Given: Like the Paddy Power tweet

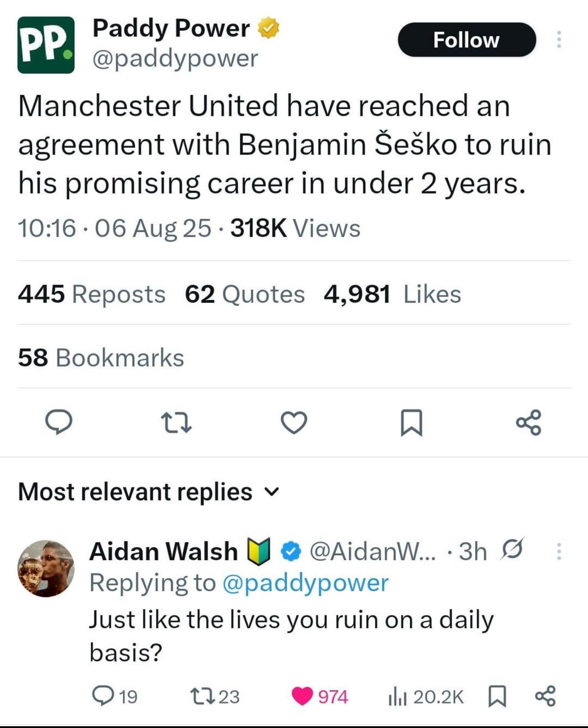Looking at the screenshot, I should click(x=294, y=422).
